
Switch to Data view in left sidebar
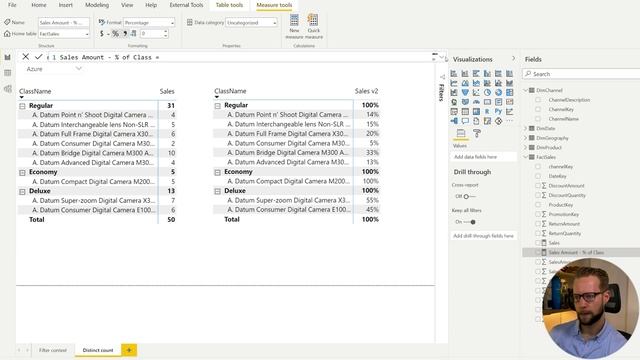click(x=7, y=73)
